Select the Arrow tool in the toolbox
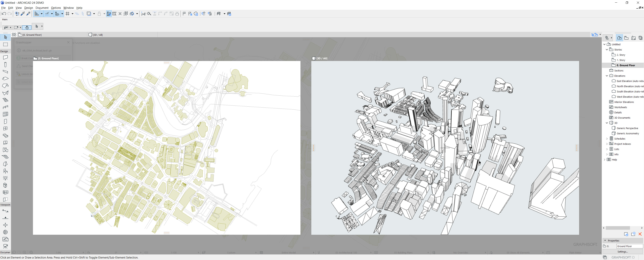Image resolution: width=644 pixels, height=260 pixels. (5, 37)
